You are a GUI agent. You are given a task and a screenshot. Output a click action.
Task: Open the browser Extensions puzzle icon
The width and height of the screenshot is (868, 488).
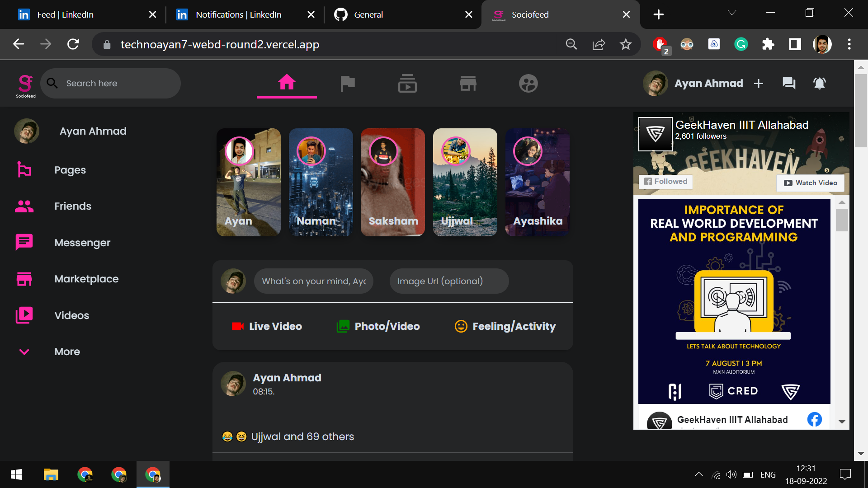(768, 44)
